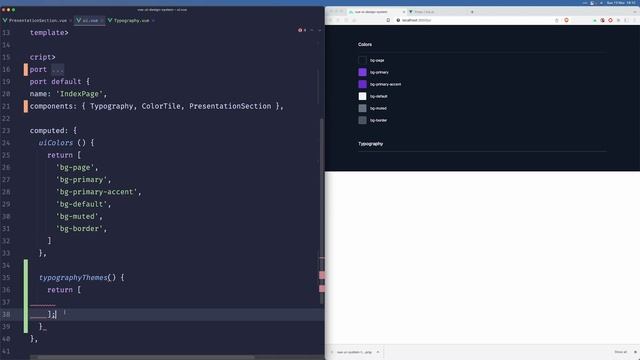Click the bg-primary-accent swatch

[362, 84]
